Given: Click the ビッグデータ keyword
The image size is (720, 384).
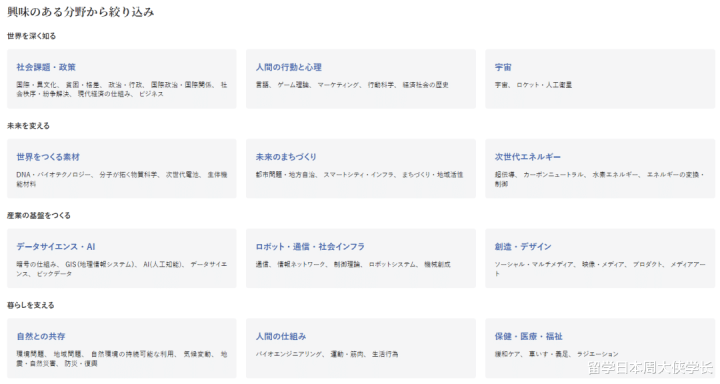Looking at the screenshot, I should [x=54, y=273].
